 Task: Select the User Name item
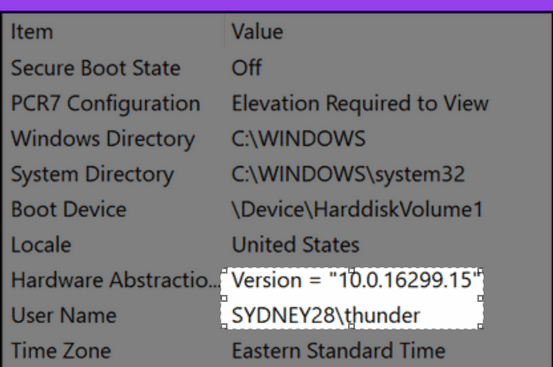[x=63, y=315]
